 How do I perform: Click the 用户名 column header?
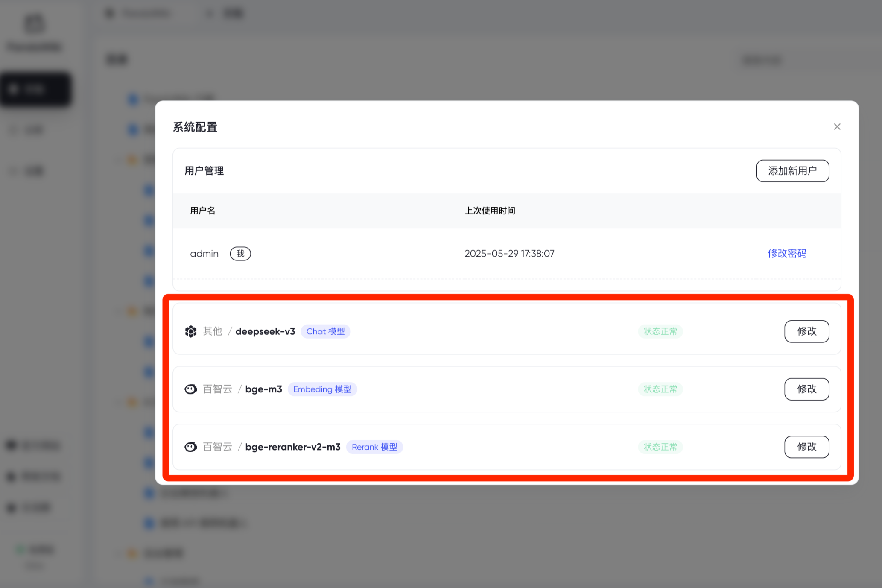click(202, 211)
